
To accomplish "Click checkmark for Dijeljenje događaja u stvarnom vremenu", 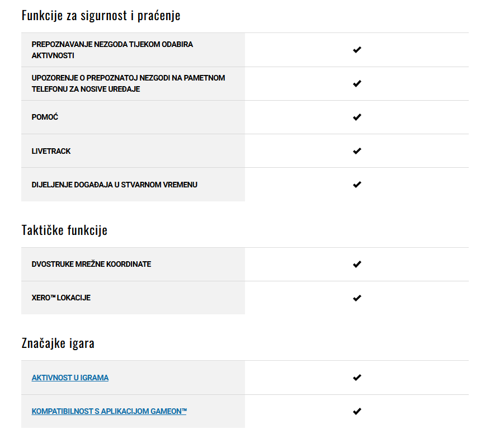I will point(357,185).
